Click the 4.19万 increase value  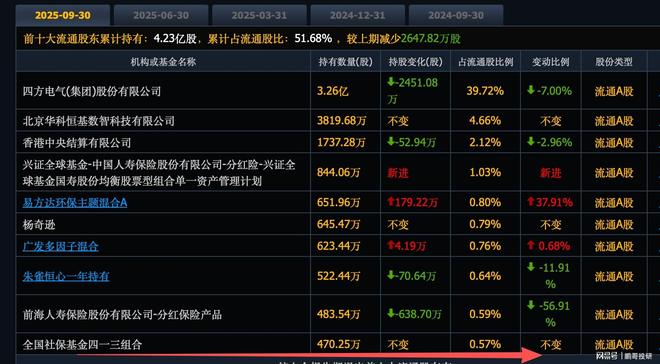[x=407, y=246]
